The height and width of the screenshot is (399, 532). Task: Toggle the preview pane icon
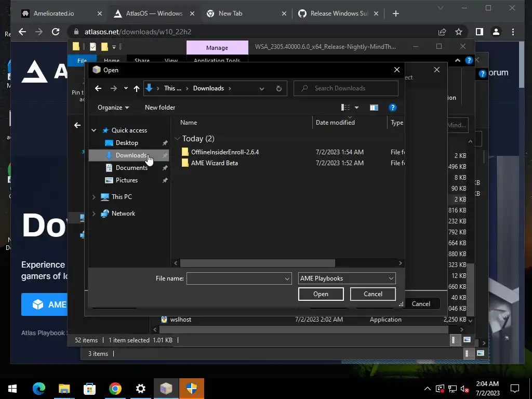tap(374, 108)
